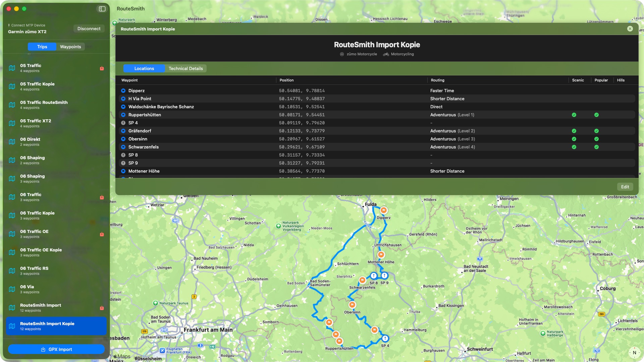
Task: Click the Dipperz orange map pin
Action: coord(384,210)
